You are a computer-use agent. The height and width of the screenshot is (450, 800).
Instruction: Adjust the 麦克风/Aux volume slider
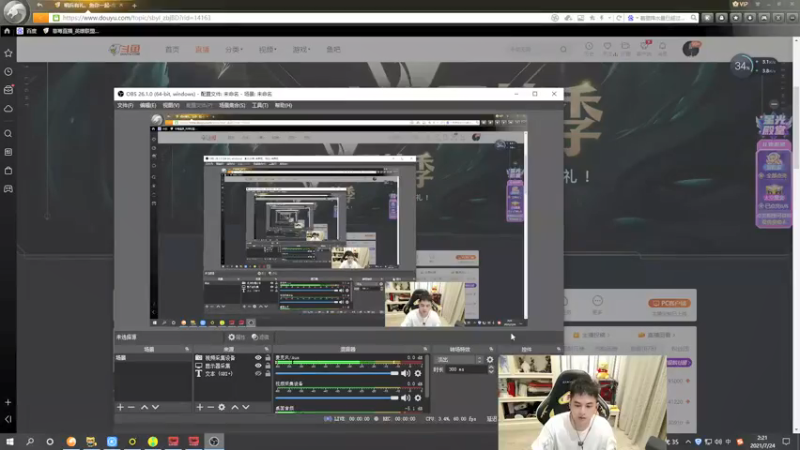click(337, 373)
